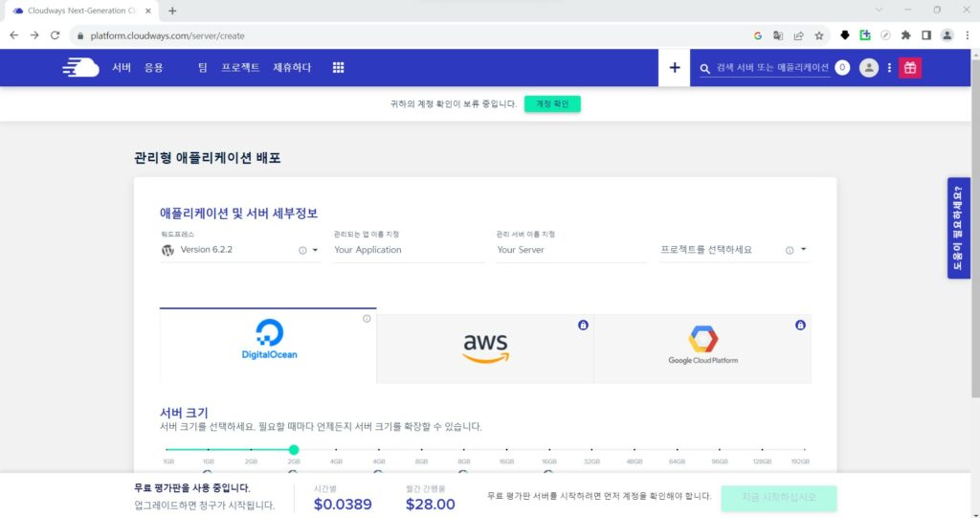Click the share page icon in address bar
The width and height of the screenshot is (980, 518).
799,35
